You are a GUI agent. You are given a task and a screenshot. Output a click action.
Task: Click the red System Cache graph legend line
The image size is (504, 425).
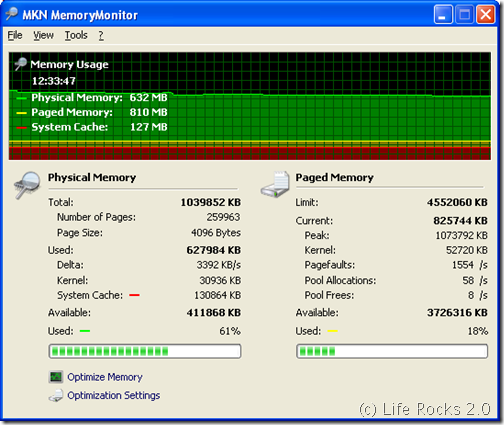pyautogui.click(x=21, y=128)
